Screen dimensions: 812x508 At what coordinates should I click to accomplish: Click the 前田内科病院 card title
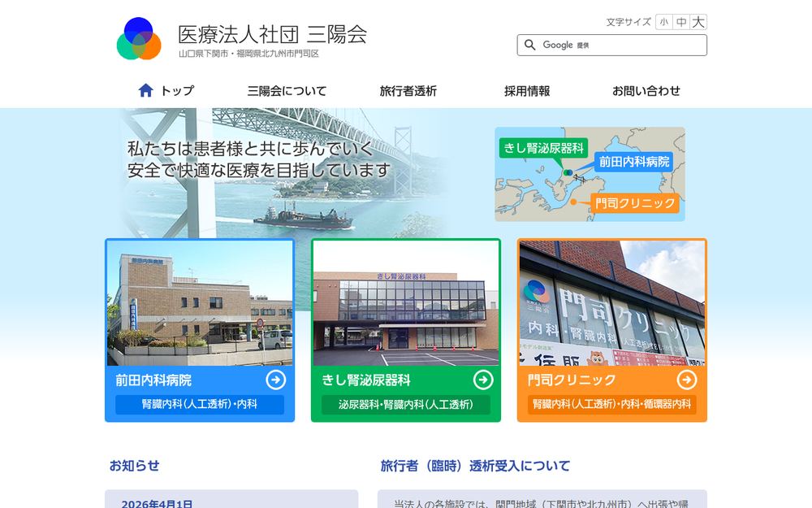coord(153,380)
